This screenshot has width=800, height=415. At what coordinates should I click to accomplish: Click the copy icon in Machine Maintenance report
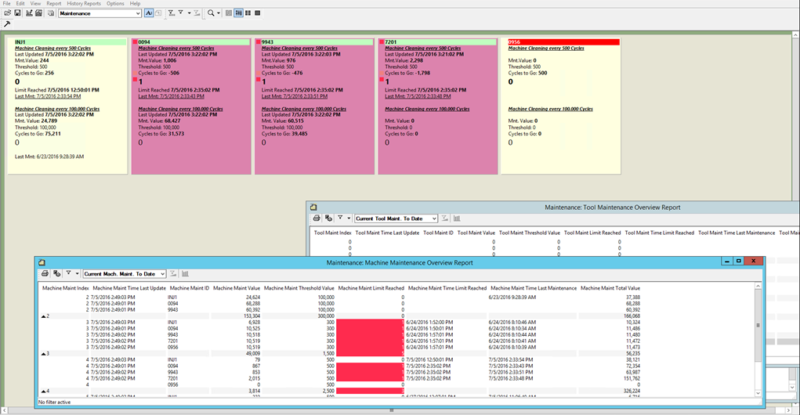pos(57,274)
